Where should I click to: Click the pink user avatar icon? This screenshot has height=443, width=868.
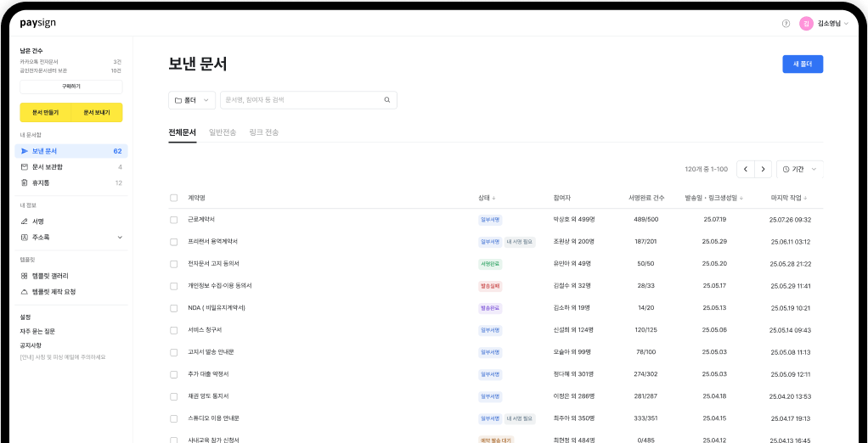(x=806, y=24)
